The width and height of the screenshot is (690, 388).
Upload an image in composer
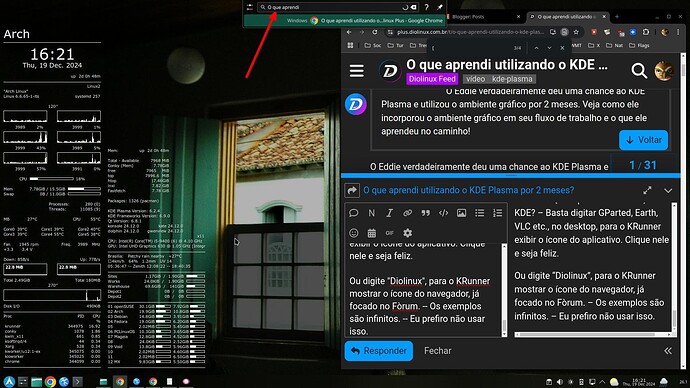(461, 213)
